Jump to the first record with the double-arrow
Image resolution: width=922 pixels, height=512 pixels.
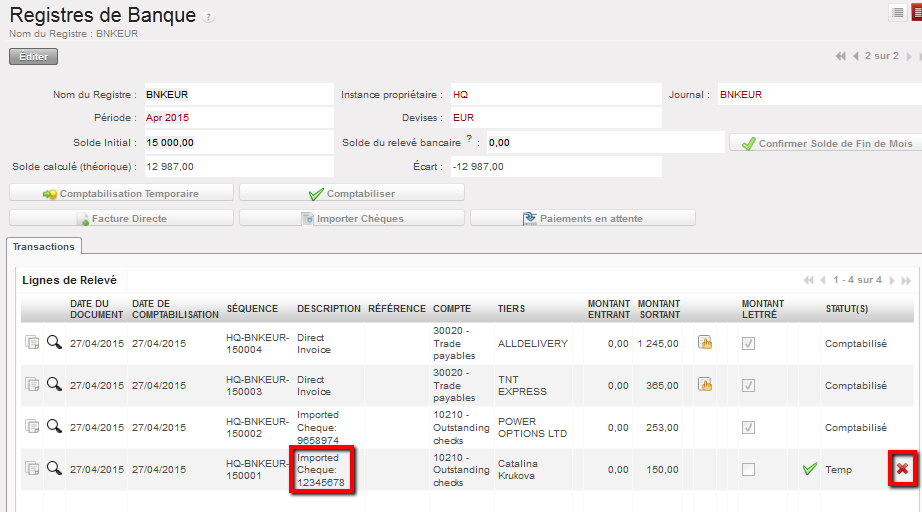click(841, 56)
